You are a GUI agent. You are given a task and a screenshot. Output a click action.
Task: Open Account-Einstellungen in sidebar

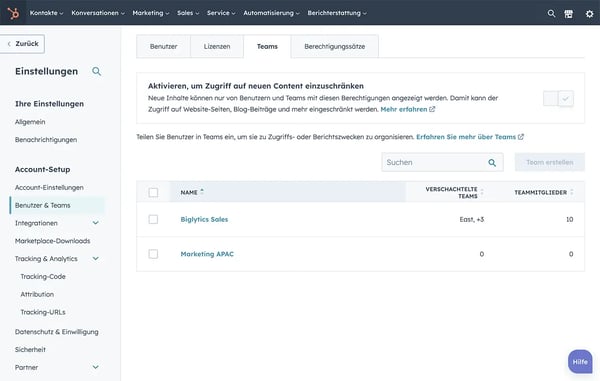[x=49, y=187]
